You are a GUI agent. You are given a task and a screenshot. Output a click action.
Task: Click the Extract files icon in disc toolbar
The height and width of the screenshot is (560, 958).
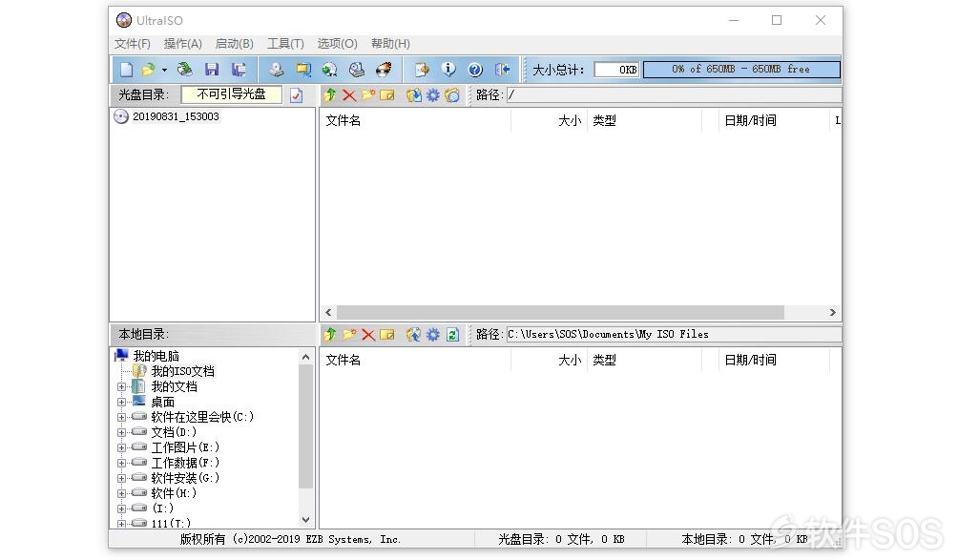[413, 94]
